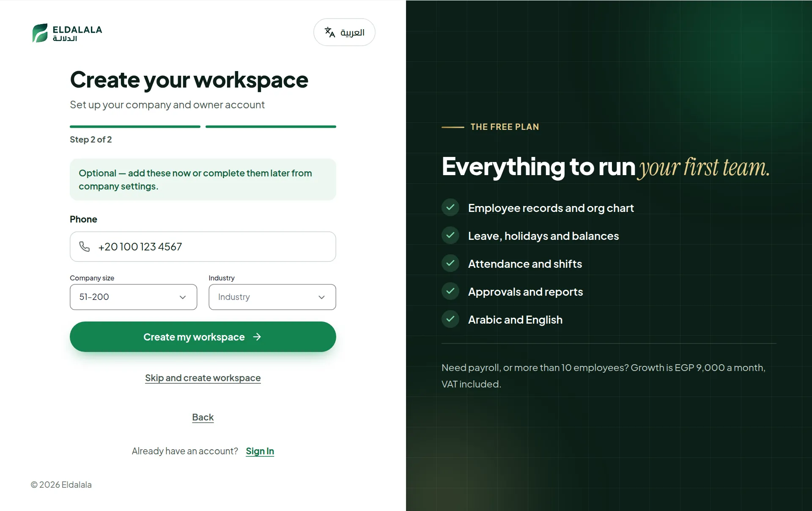Open the Sign In link

coord(260,451)
